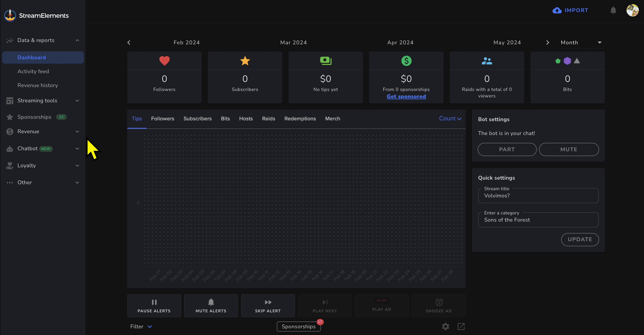Viewport: 644px width, 335px height.
Task: Click the Streaming tools sidebar icon
Action: 10,101
